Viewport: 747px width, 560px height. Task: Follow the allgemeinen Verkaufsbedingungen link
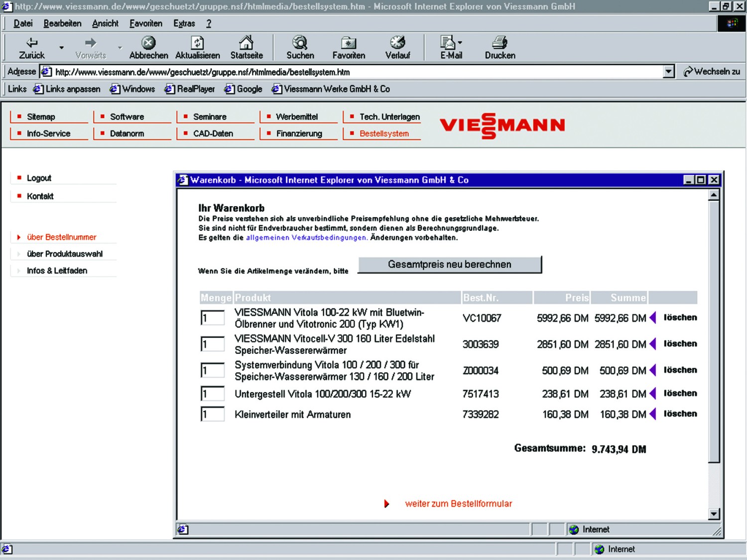pos(307,238)
